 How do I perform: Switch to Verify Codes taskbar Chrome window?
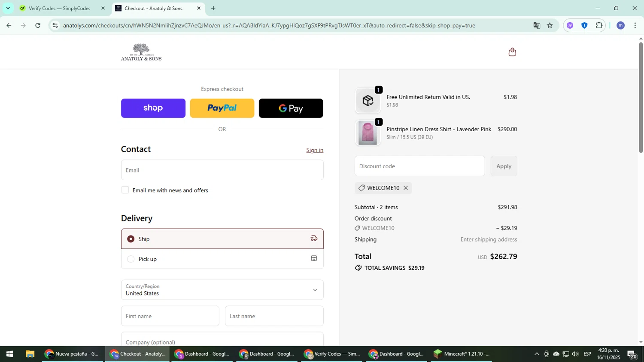point(332,354)
